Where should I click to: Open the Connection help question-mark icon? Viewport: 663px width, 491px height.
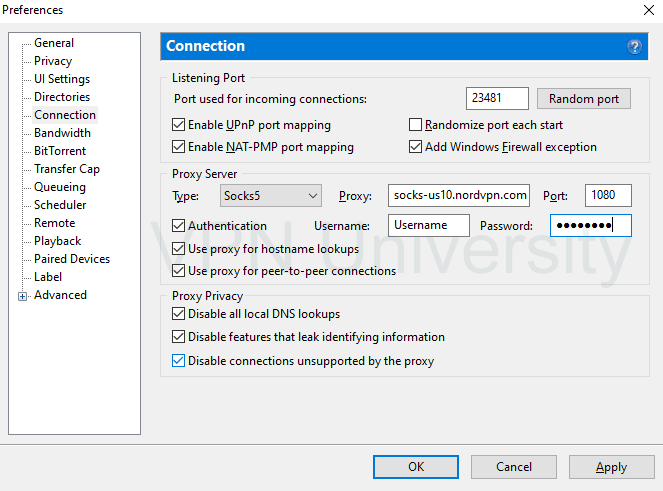click(x=634, y=47)
